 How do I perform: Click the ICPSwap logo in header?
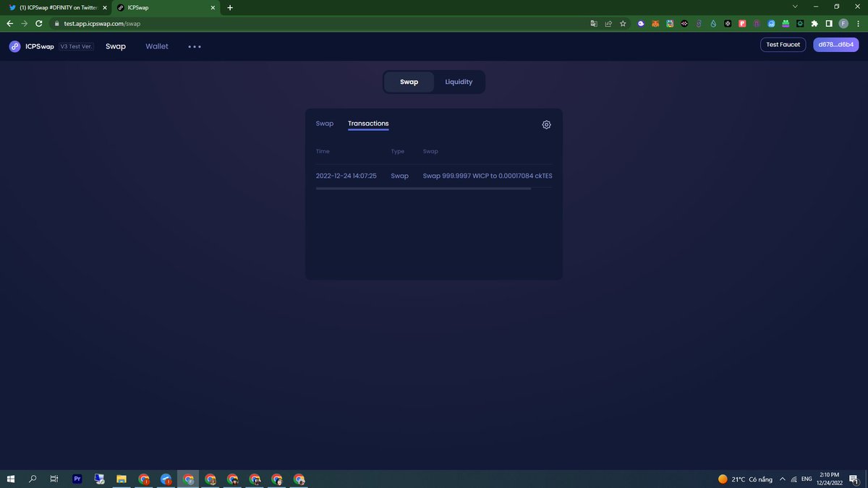(x=32, y=46)
